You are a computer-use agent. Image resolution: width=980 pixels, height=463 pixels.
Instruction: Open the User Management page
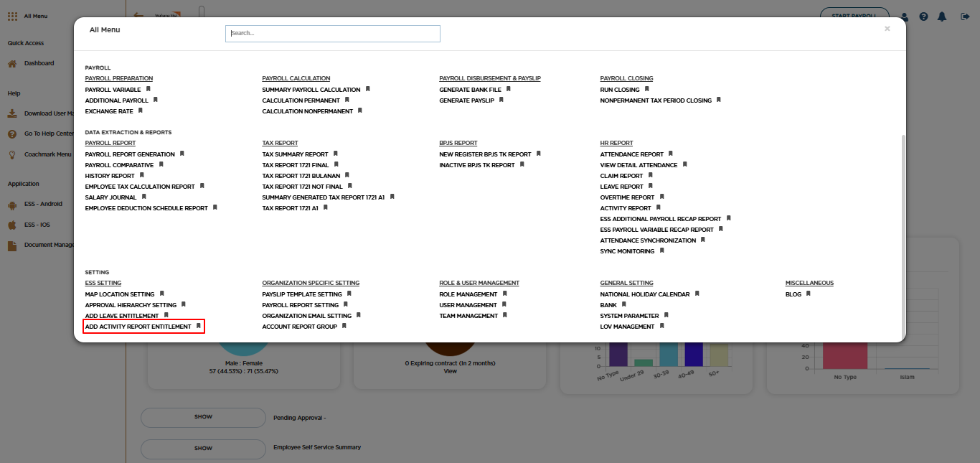tap(468, 305)
